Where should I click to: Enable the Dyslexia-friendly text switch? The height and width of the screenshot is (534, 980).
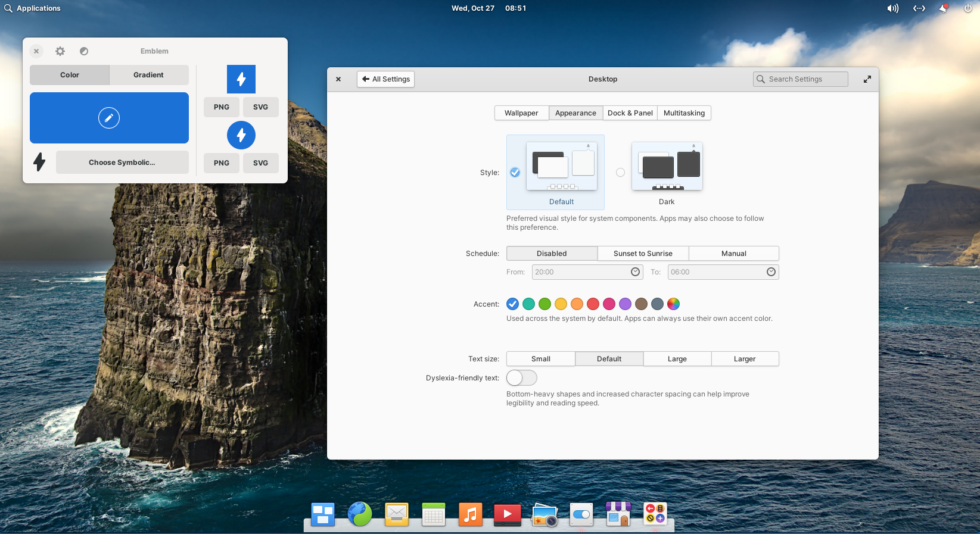pyautogui.click(x=521, y=378)
